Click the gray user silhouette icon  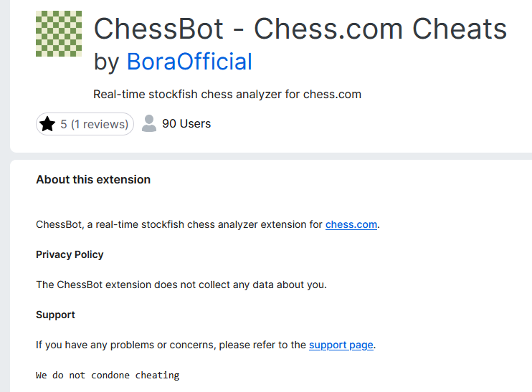149,123
